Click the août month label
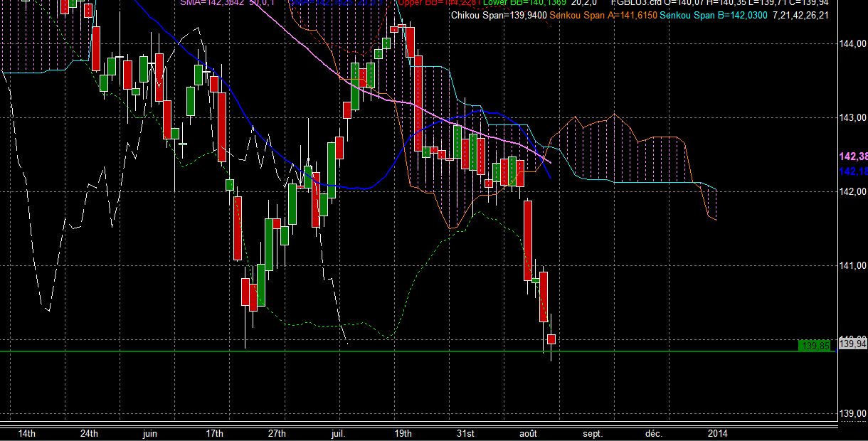Viewport: 868px width, 441px height. click(528, 433)
